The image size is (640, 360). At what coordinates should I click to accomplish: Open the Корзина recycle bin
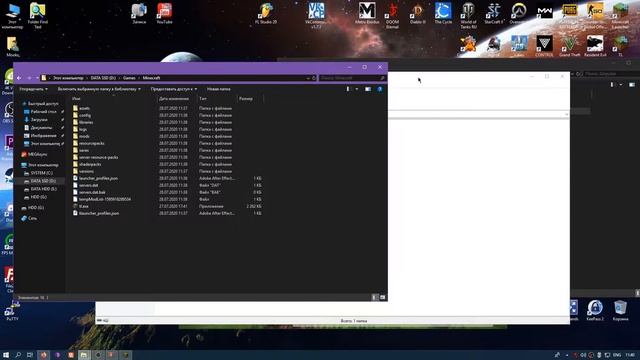620,311
